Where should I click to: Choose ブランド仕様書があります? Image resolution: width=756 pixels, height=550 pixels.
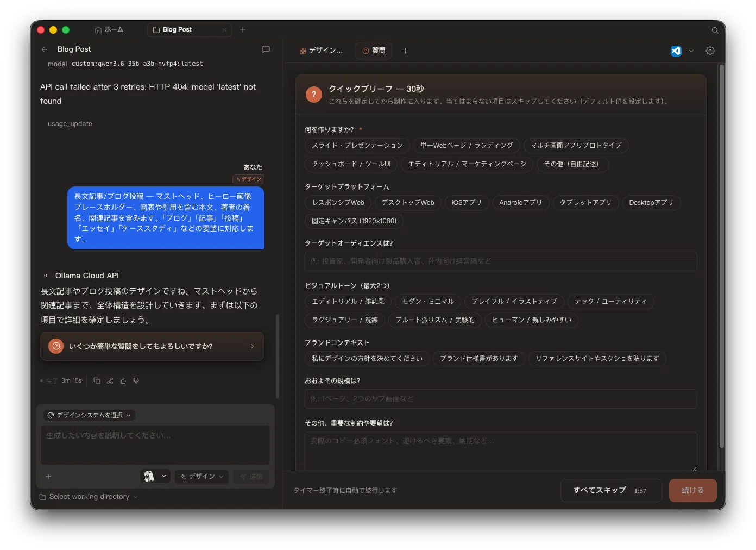(479, 359)
